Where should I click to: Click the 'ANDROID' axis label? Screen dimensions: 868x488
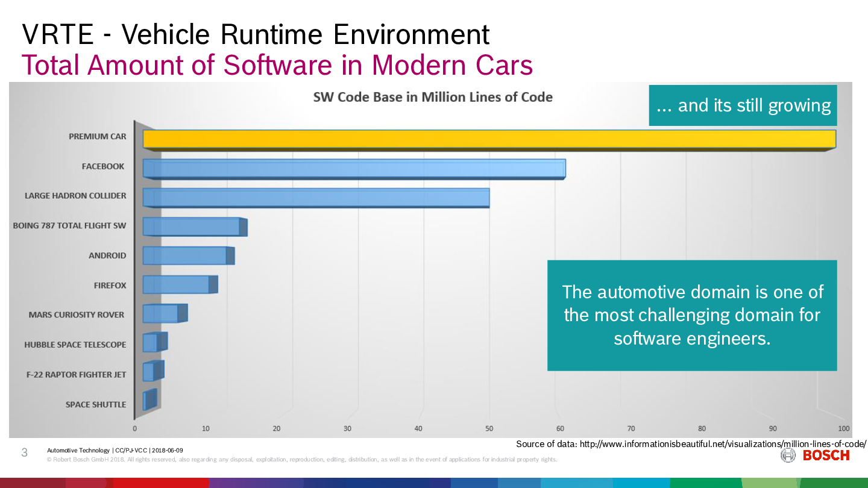(x=107, y=255)
